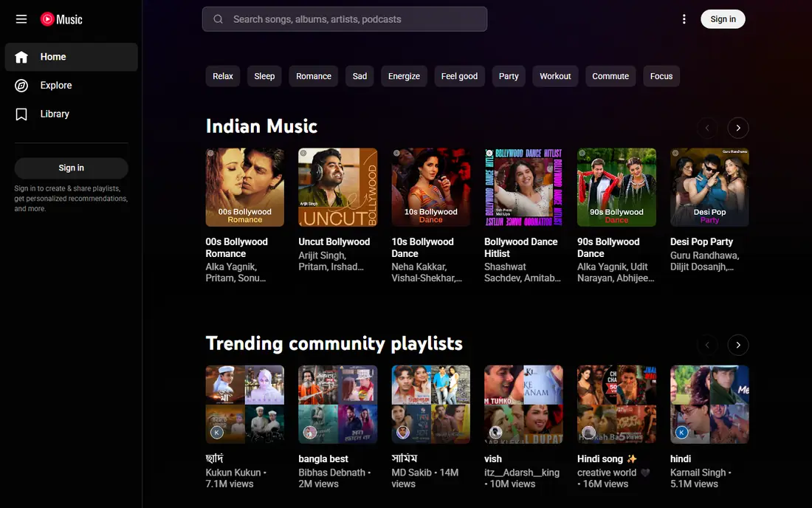Open Desi Pop Party thumbnail
The width and height of the screenshot is (812, 508).
pyautogui.click(x=709, y=188)
